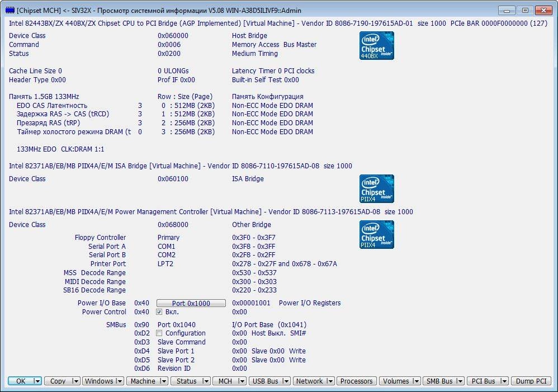Screen dimensions: 558x392
Task: Click the 'Revision ID' row text
Action: pyautogui.click(x=174, y=369)
